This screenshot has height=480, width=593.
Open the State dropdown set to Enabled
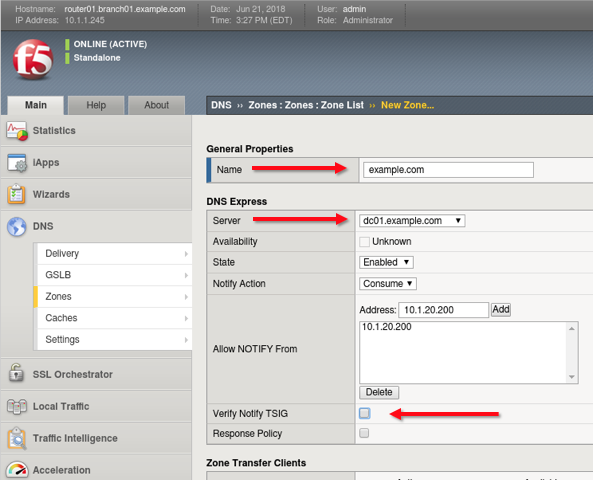[x=386, y=262]
